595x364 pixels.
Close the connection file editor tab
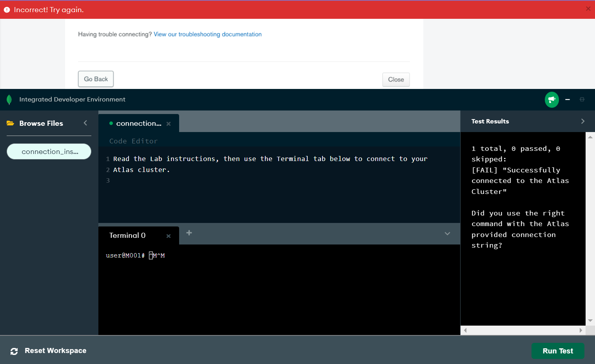coord(169,124)
